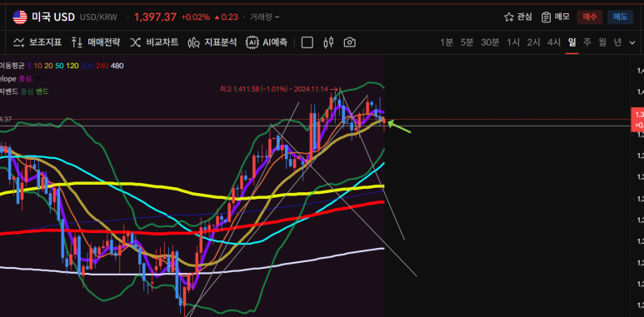Click the red current price tag on axis
Image resolution: width=644 pixels, height=317 pixels.
click(637, 120)
